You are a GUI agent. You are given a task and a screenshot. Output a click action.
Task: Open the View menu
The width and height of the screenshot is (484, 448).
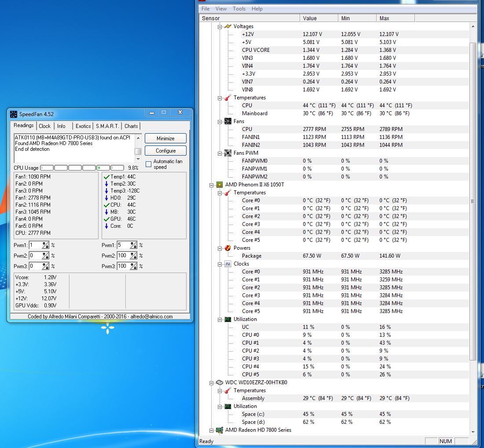[221, 9]
